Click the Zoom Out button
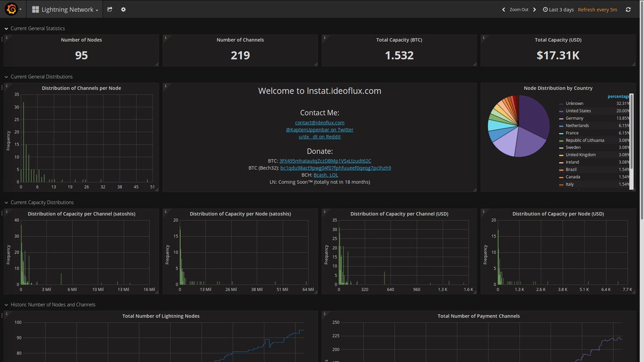Image resolution: width=644 pixels, height=362 pixels. click(519, 10)
